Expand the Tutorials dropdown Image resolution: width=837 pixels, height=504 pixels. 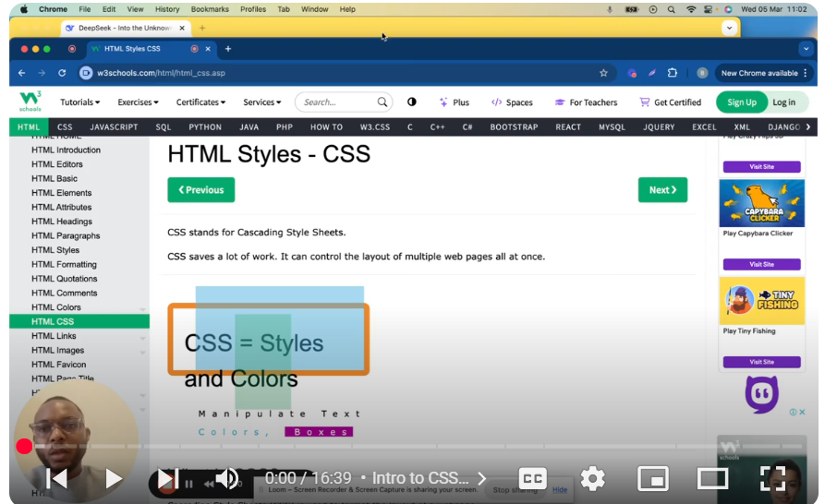[x=80, y=102]
